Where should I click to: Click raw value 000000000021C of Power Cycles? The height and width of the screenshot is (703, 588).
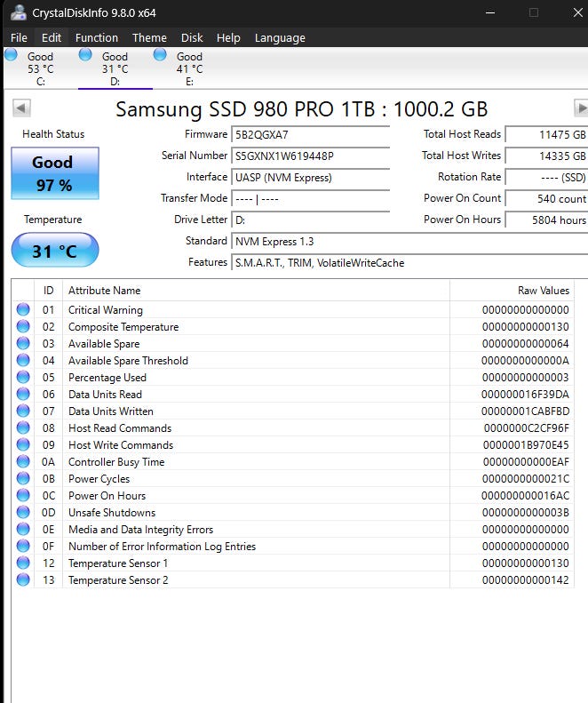coord(525,478)
